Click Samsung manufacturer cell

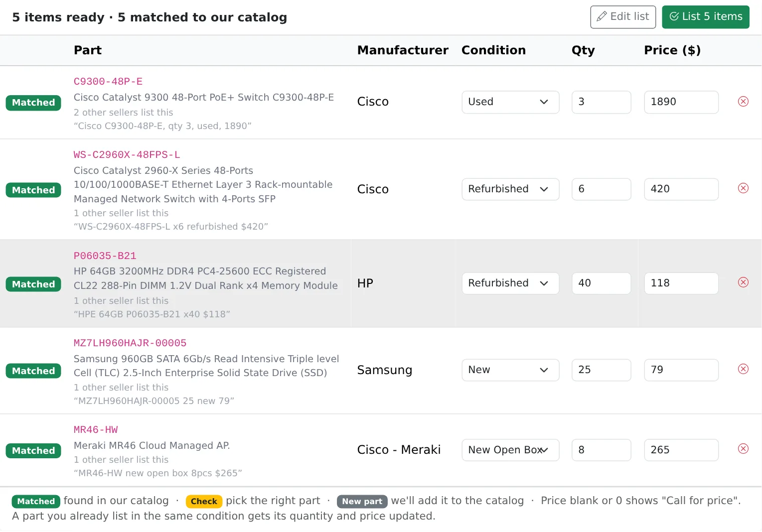point(385,370)
